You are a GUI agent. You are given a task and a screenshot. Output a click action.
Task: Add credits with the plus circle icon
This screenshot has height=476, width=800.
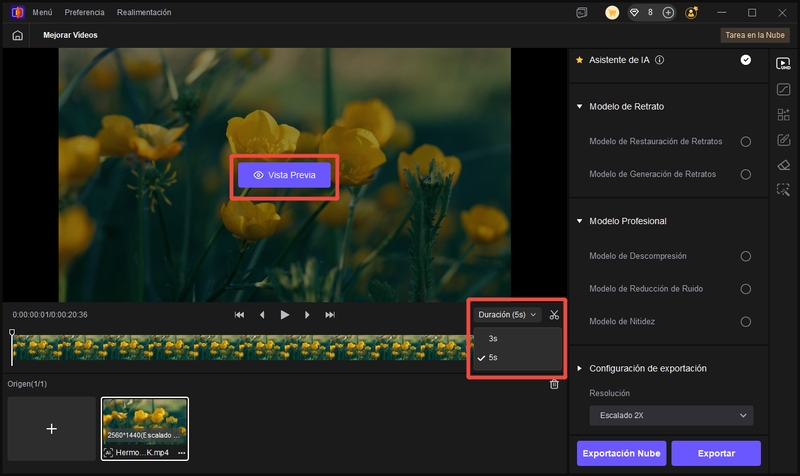[668, 13]
